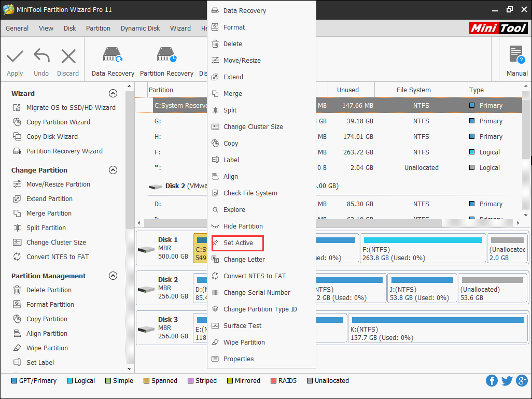Select Delete in context menu
Viewport: 532px width, 399px height.
pos(261,44)
